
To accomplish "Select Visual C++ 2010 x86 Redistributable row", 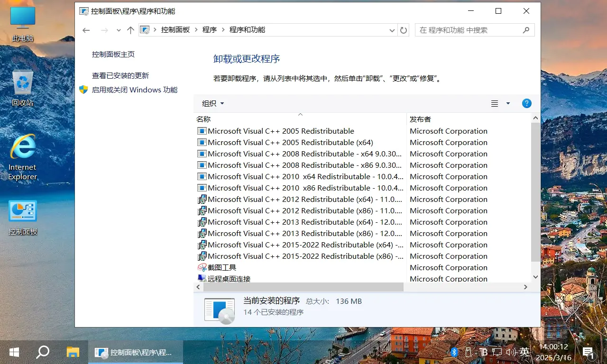I will click(x=362, y=188).
